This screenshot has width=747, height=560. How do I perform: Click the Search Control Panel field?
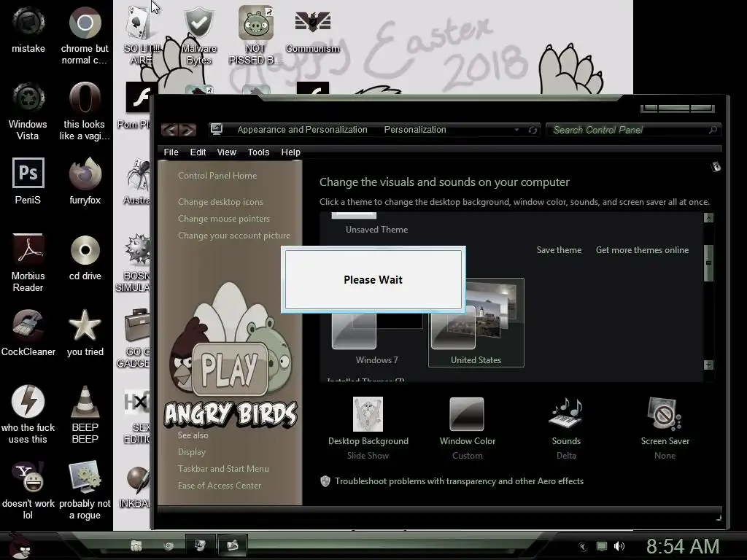click(633, 130)
